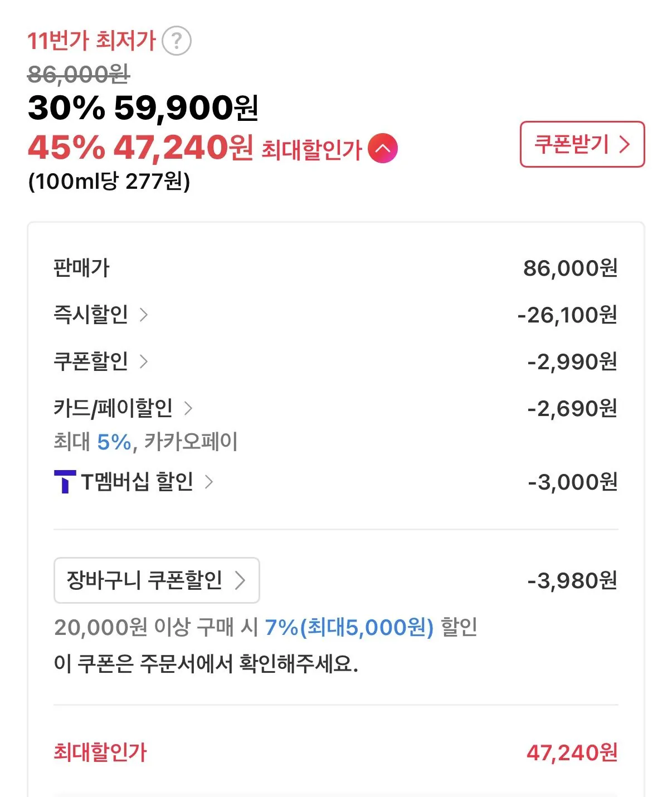Tap the red 45% 47,240원 price at top
Screen dimensions: 672x797
pyautogui.click(x=140, y=148)
